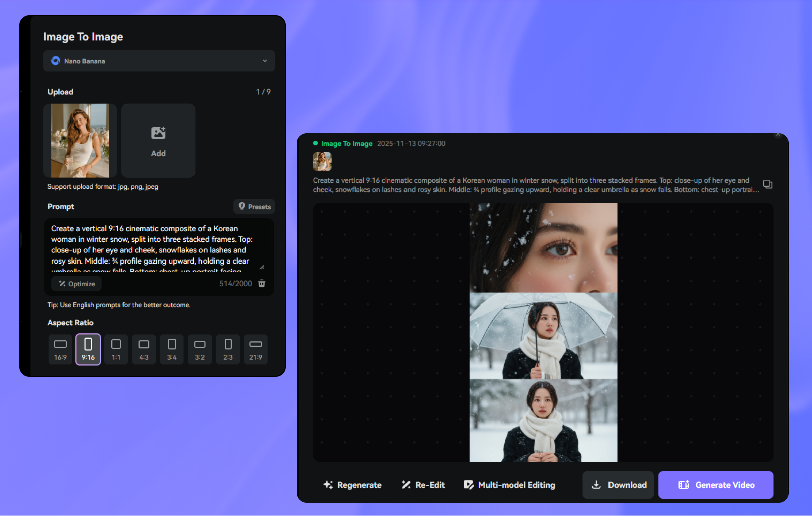Download the generated image
The height and width of the screenshot is (516, 812).
point(618,485)
